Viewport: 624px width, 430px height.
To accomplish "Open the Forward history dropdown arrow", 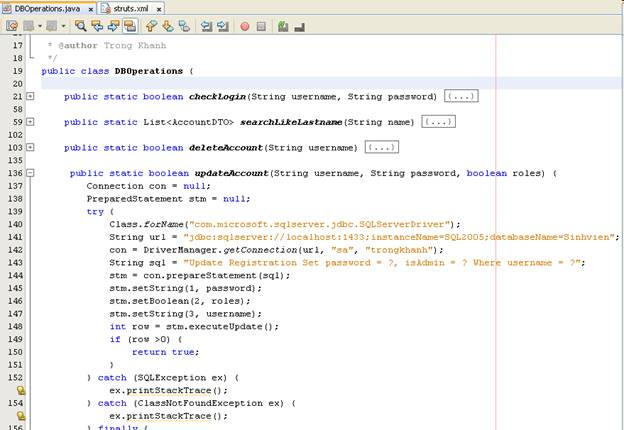I will [63, 26].
